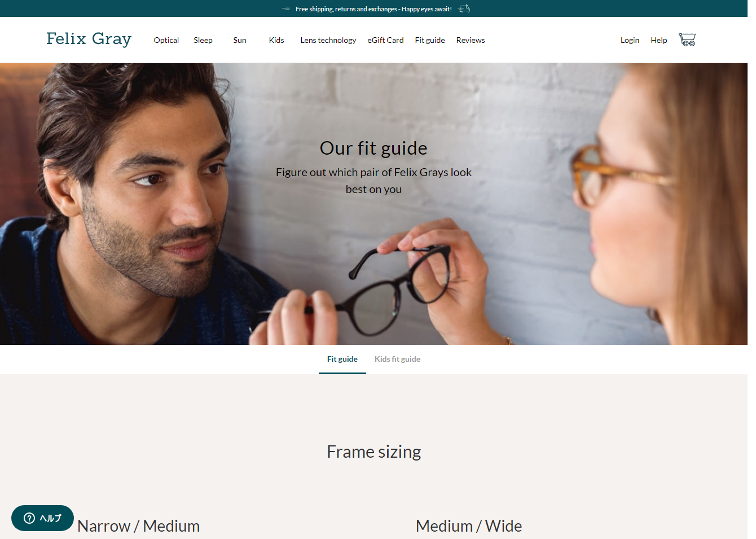Open the Reviews page
The width and height of the screenshot is (756, 539).
[471, 40]
